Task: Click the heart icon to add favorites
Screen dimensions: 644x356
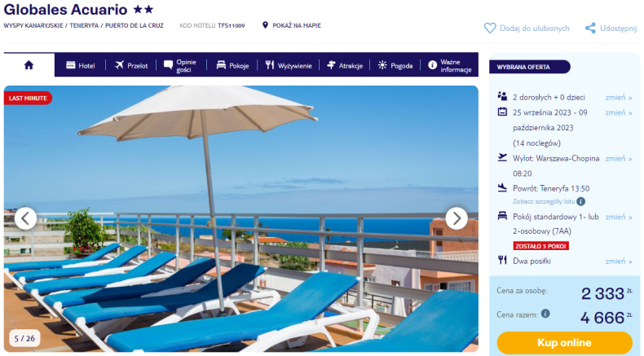Action: [x=490, y=29]
